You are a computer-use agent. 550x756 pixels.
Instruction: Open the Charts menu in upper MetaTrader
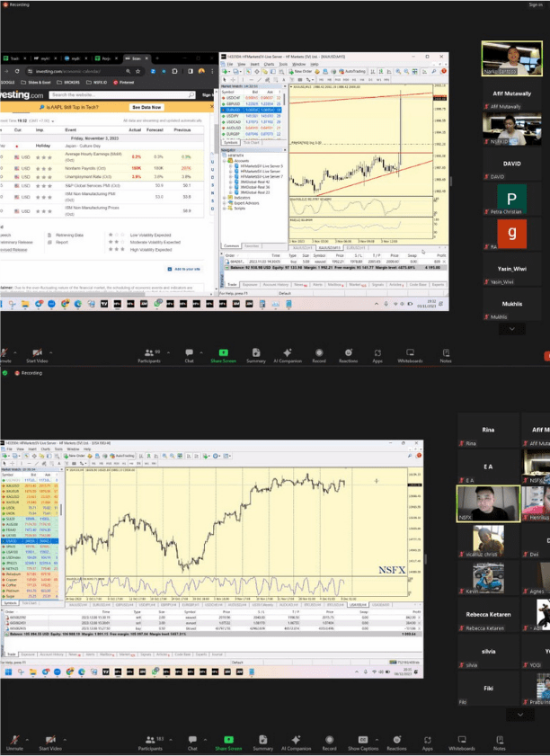pyautogui.click(x=271, y=65)
